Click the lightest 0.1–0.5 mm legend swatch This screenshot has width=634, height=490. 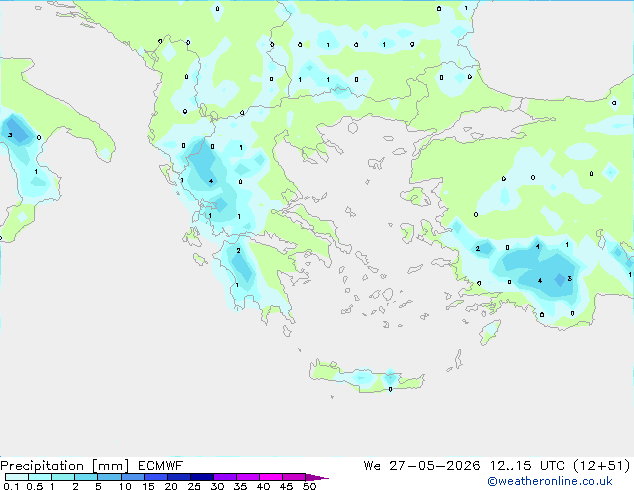coord(17,477)
